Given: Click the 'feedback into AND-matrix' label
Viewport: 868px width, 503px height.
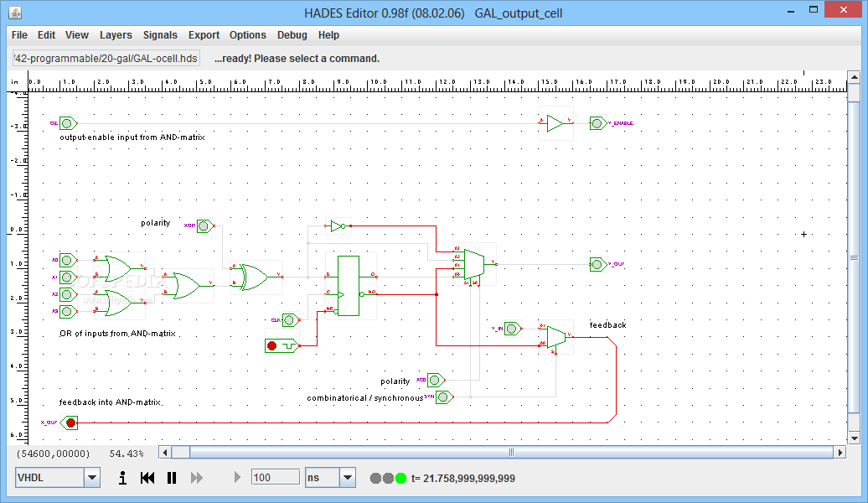Looking at the screenshot, I should coord(110,402).
